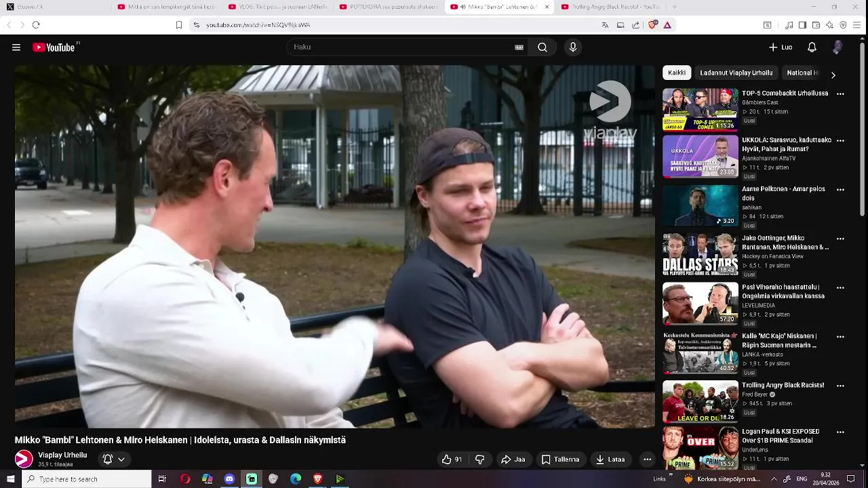The height and width of the screenshot is (488, 868).
Task: Toggle browser sidebar panel icon
Action: click(x=802, y=25)
